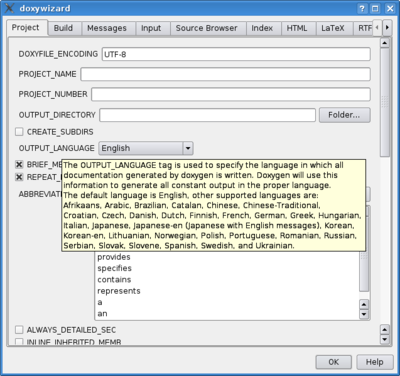Open the Source Browser tab
This screenshot has width=400, height=376.
[x=207, y=28]
